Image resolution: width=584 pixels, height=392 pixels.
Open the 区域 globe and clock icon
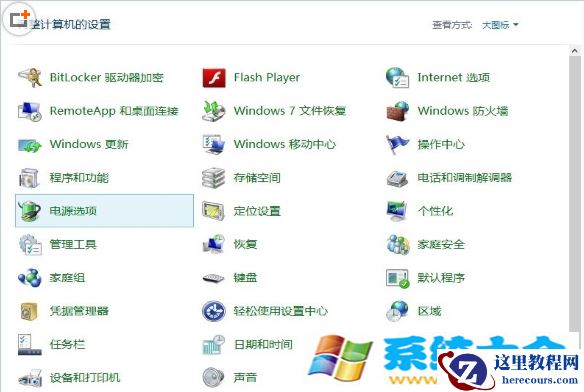[397, 311]
